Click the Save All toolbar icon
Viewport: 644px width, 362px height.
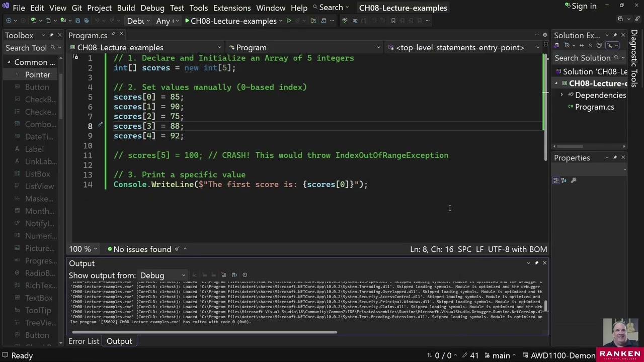[86, 21]
